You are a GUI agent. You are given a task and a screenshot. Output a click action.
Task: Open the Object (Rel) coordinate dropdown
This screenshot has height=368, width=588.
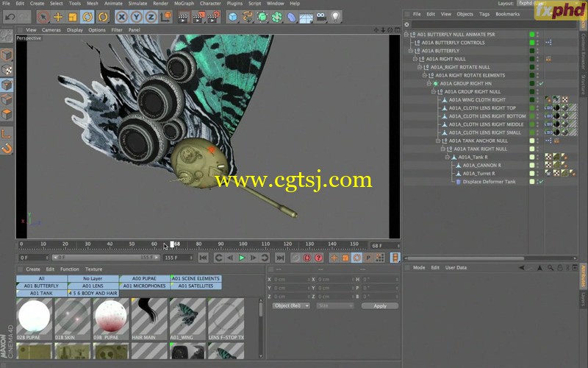(291, 305)
